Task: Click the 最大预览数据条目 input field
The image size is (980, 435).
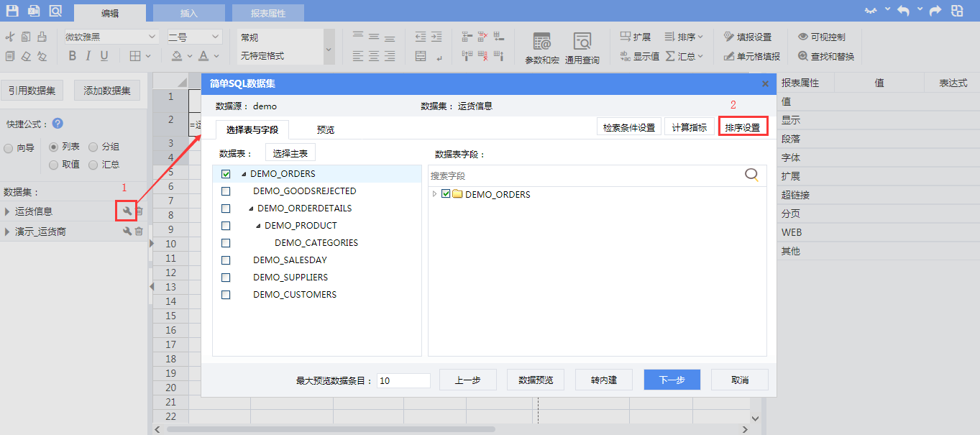Action: coord(403,380)
